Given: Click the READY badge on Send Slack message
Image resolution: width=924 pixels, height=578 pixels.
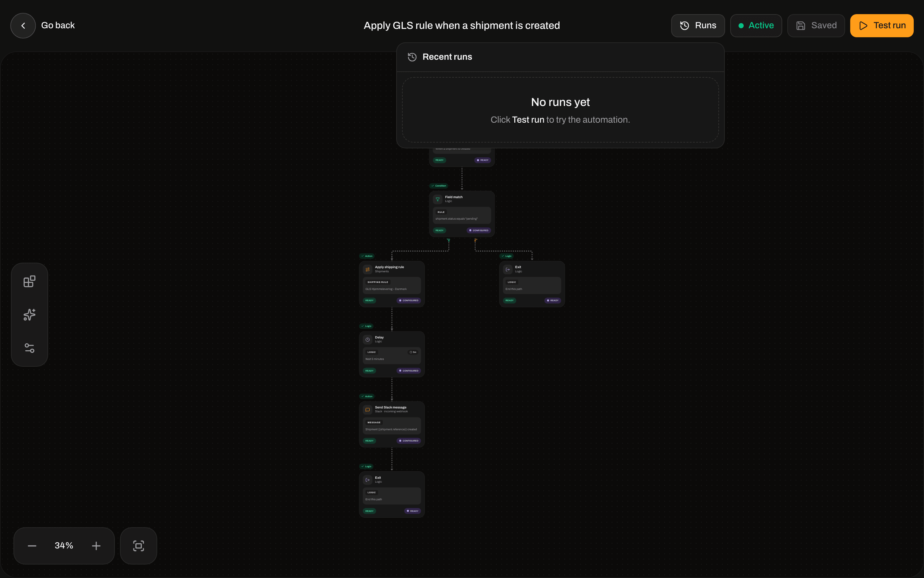Looking at the screenshot, I should coord(369,441).
